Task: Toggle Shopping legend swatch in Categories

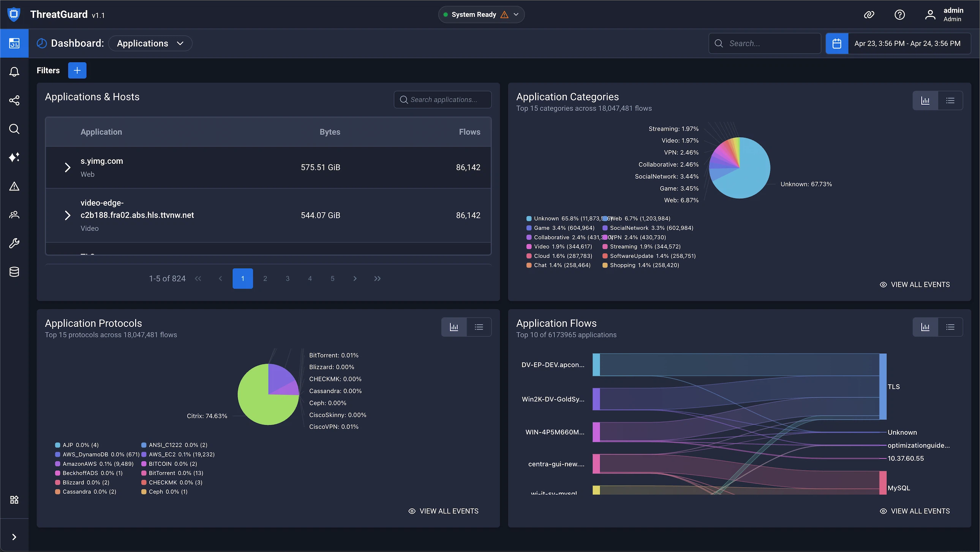Action: click(x=605, y=265)
